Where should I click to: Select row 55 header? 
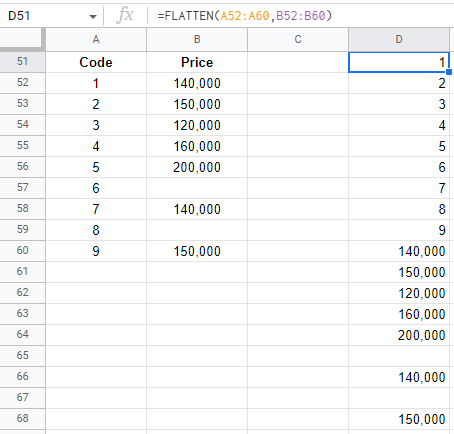coord(22,146)
